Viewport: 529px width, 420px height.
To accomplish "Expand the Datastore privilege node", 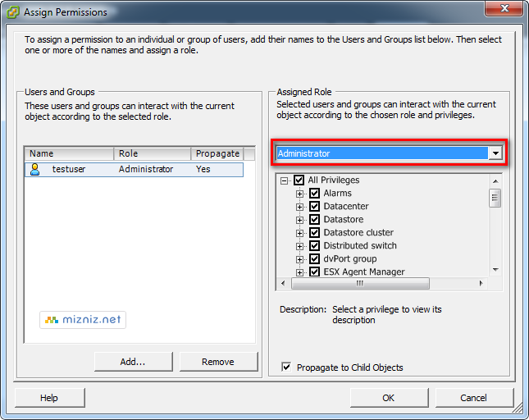I will 299,221.
